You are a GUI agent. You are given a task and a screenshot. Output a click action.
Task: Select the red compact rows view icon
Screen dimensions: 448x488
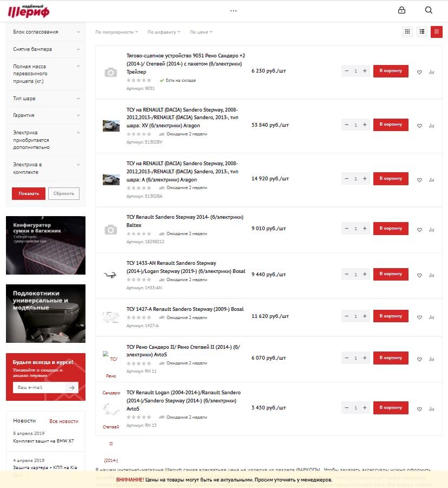pos(437,31)
